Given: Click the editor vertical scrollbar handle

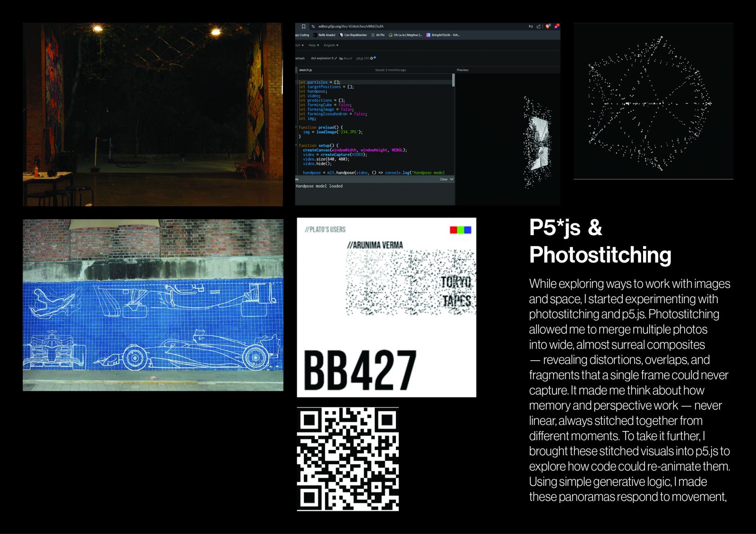Looking at the screenshot, I should [454, 80].
